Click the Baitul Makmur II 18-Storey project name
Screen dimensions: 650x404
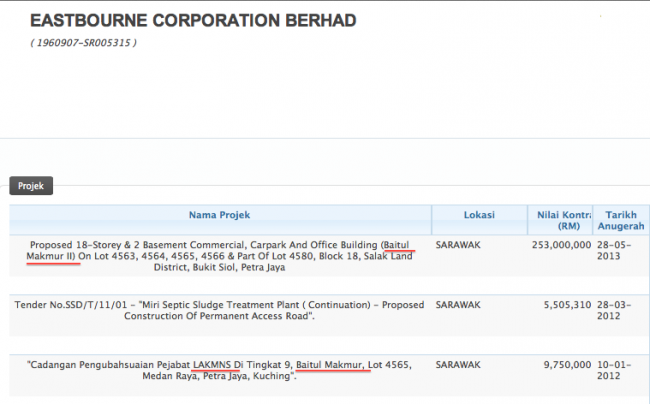[x=220, y=256]
